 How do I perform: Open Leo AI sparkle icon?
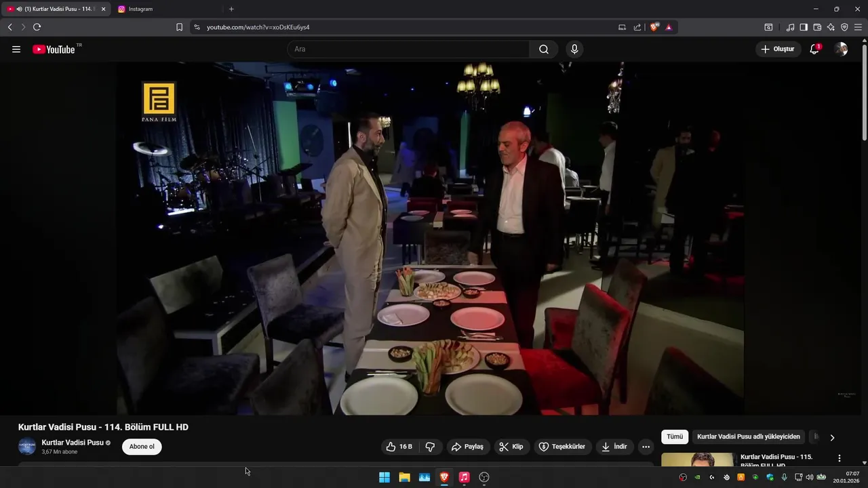click(x=831, y=27)
